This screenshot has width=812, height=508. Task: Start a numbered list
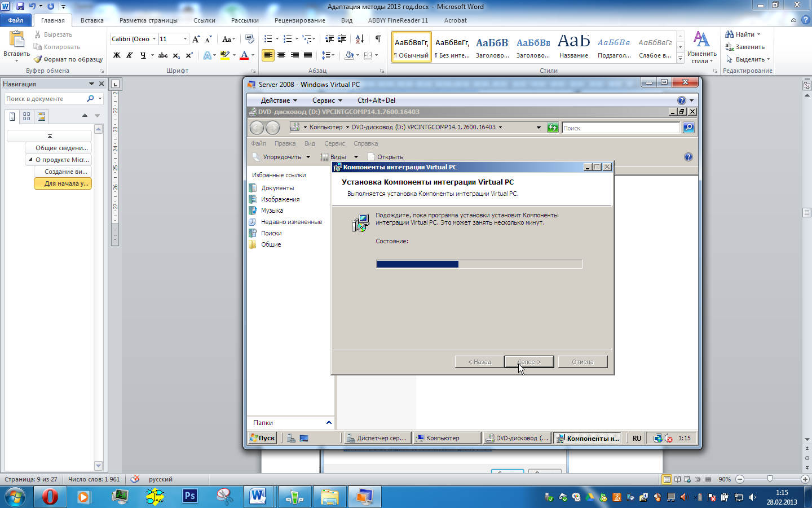tap(288, 39)
